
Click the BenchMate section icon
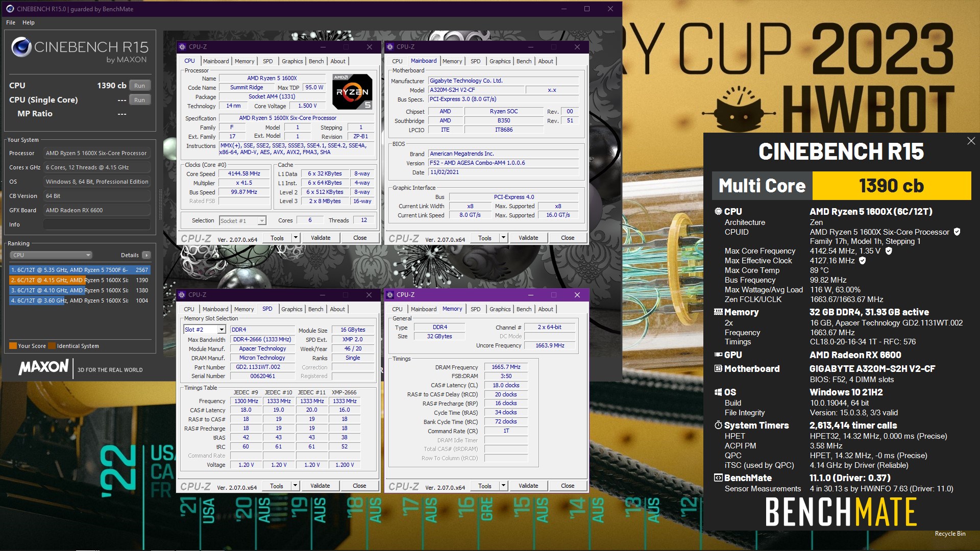(718, 478)
